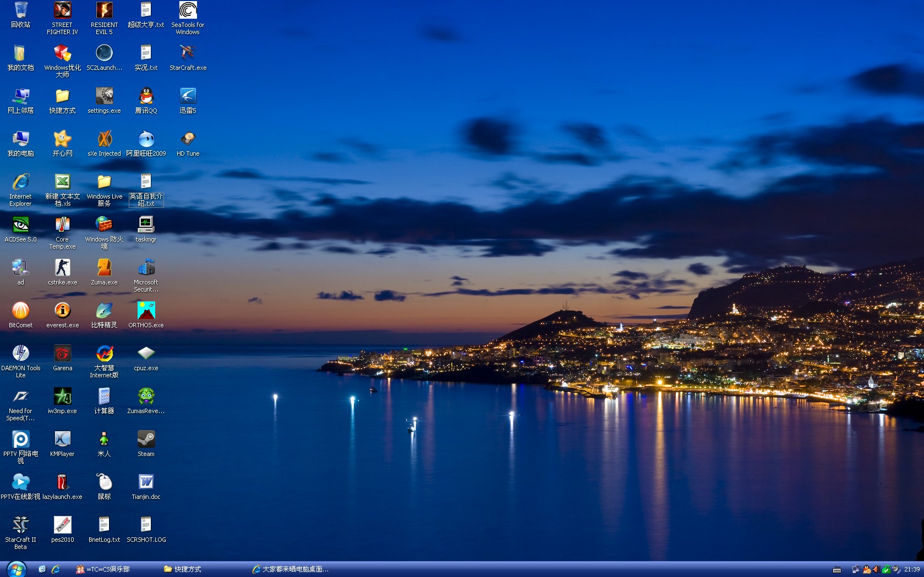This screenshot has height=577, width=924.
Task: Select Core Temp.exe icon
Action: tap(62, 233)
